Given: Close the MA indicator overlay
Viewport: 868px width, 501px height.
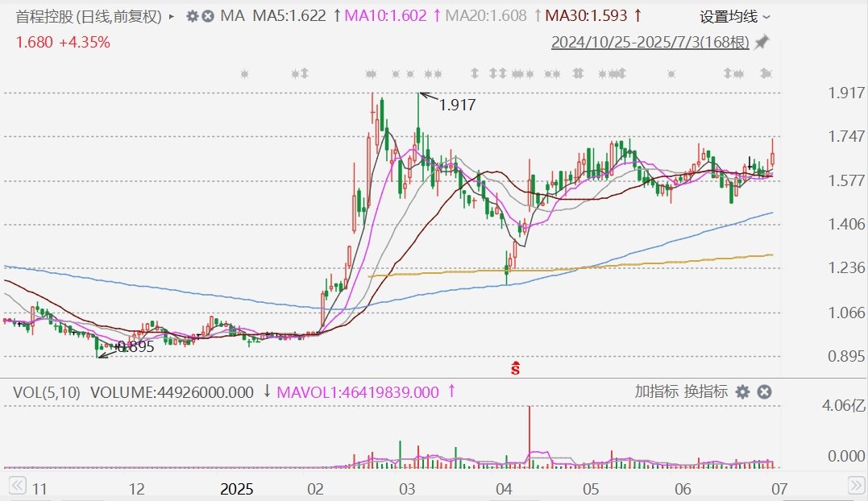Looking at the screenshot, I should point(208,16).
